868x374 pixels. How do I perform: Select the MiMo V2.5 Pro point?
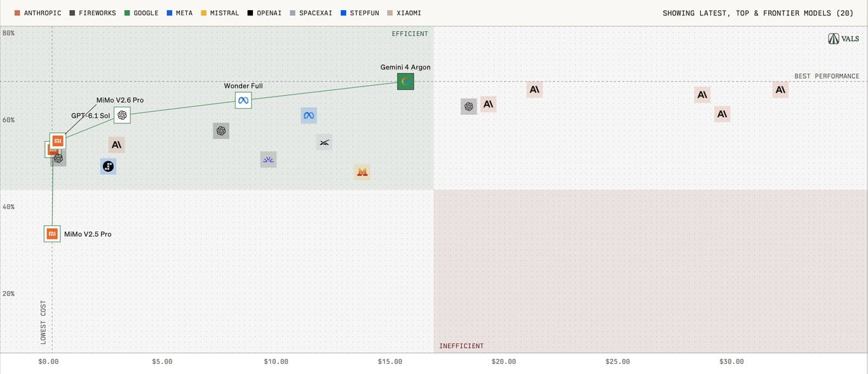tap(52, 234)
